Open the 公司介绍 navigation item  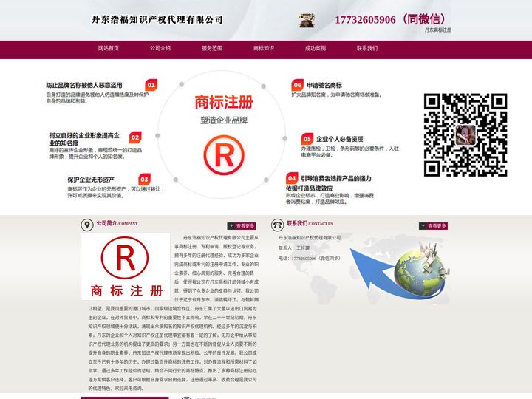(160, 48)
